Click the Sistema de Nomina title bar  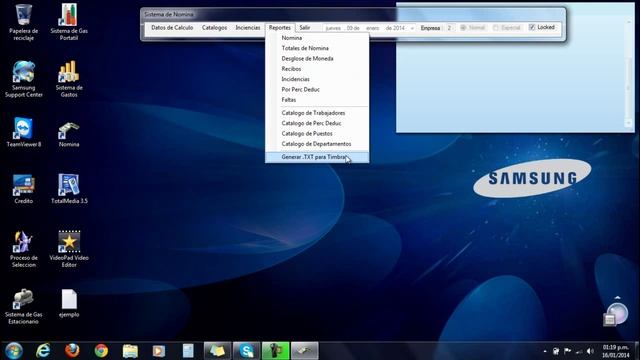[353, 14]
